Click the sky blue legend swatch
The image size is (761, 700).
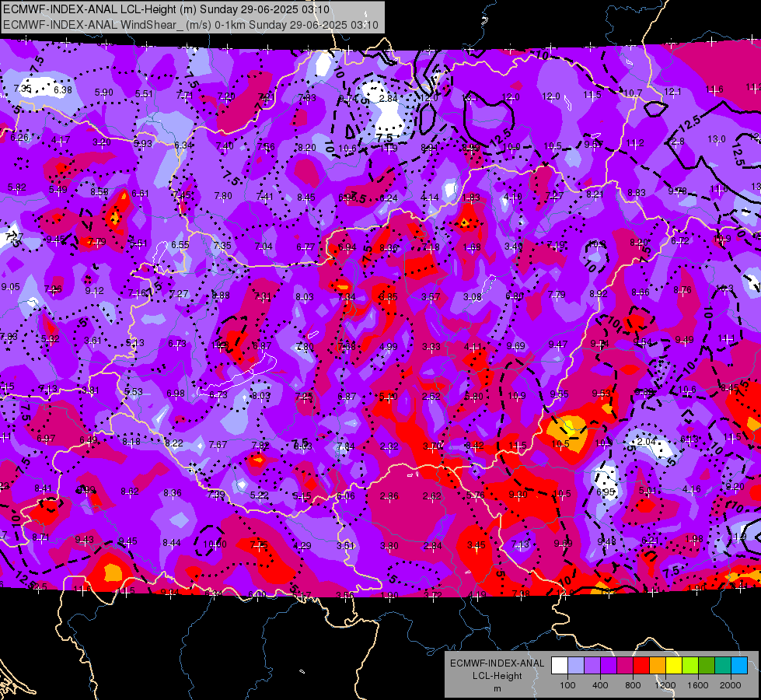tap(739, 666)
